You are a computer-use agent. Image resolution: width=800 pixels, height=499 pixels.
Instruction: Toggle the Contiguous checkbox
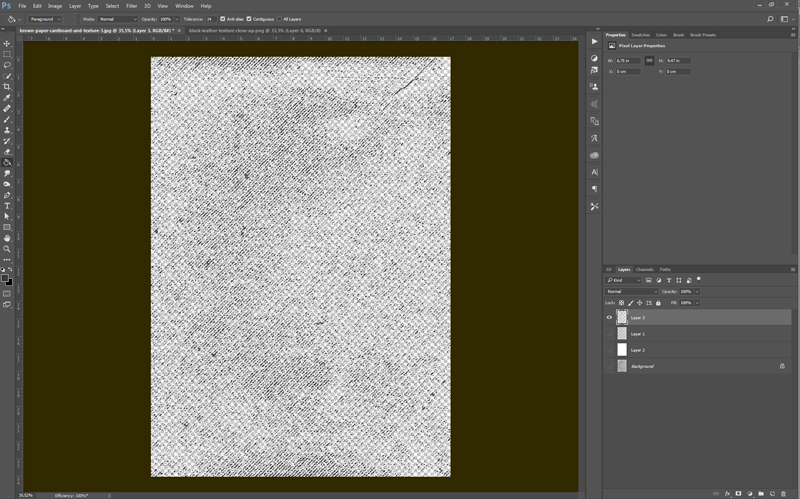point(248,19)
